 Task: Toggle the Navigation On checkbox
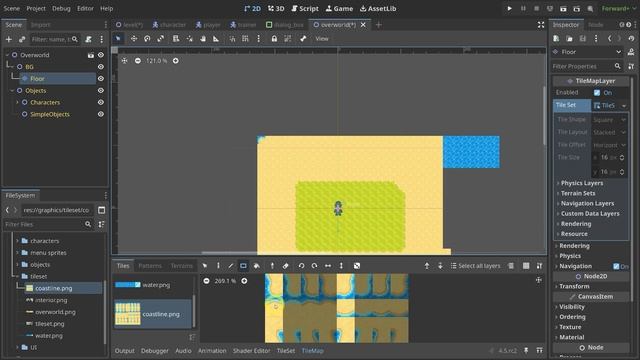coord(616,266)
